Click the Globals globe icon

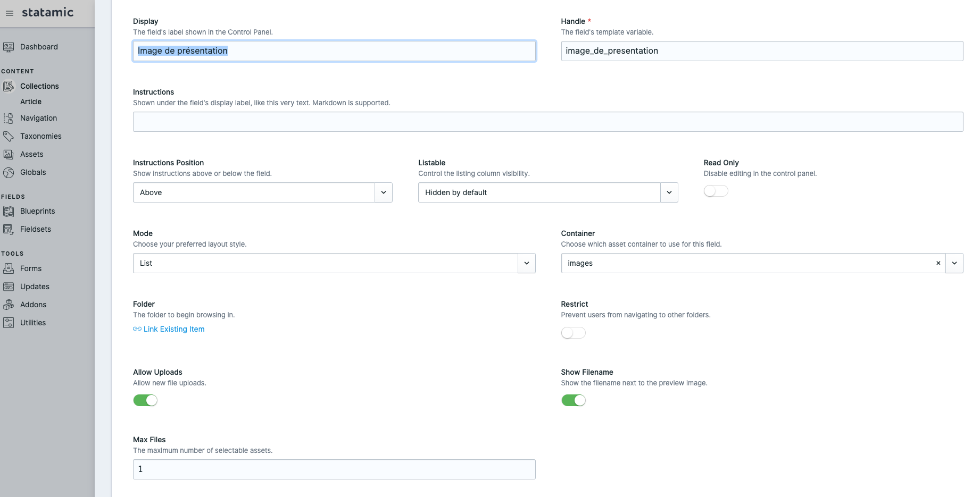pyautogui.click(x=9, y=172)
